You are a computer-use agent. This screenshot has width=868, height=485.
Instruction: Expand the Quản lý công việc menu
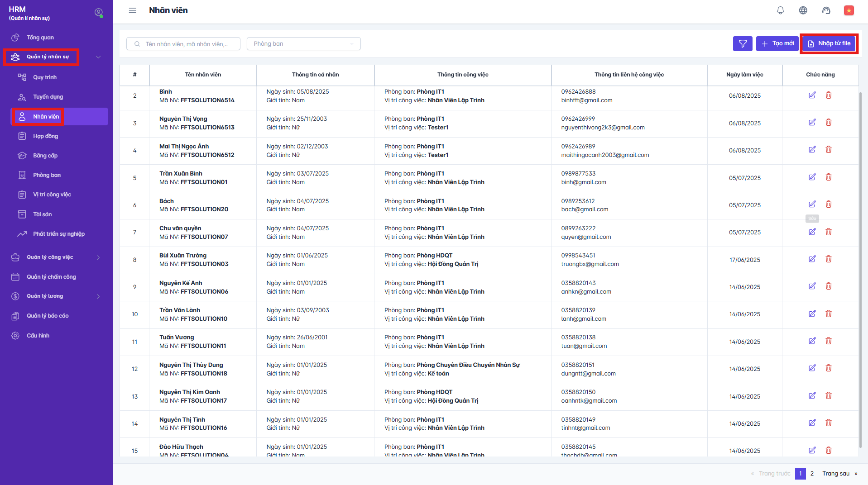point(98,257)
